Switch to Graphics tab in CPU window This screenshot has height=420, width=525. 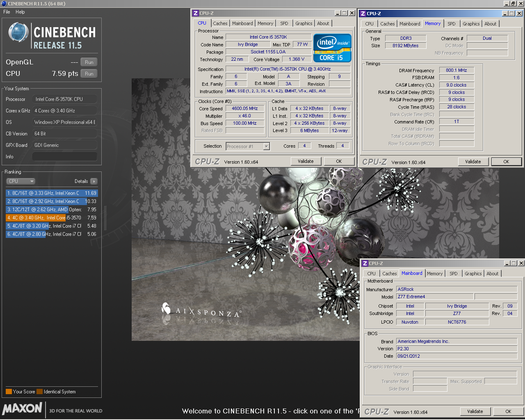pos(304,23)
